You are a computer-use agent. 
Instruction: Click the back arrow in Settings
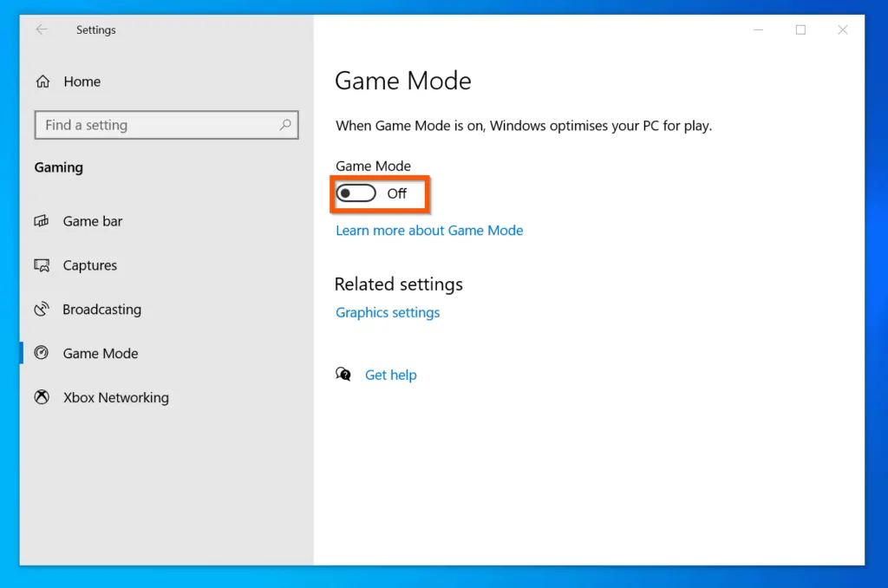pos(42,29)
